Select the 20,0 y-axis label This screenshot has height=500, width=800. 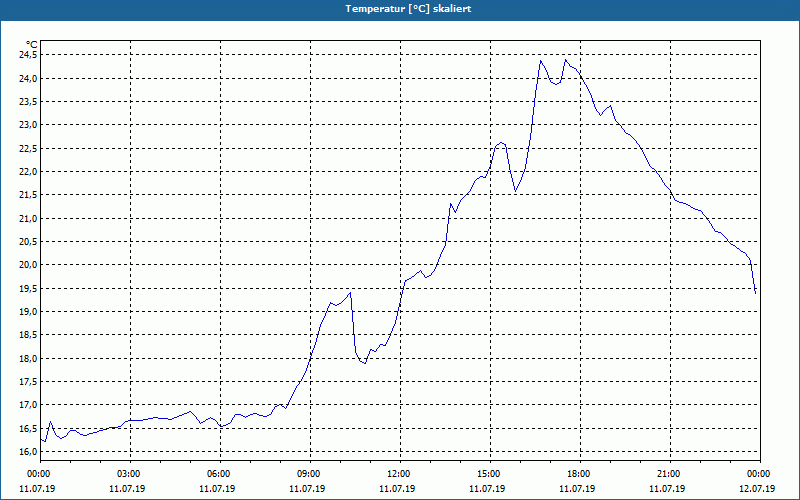click(x=28, y=265)
